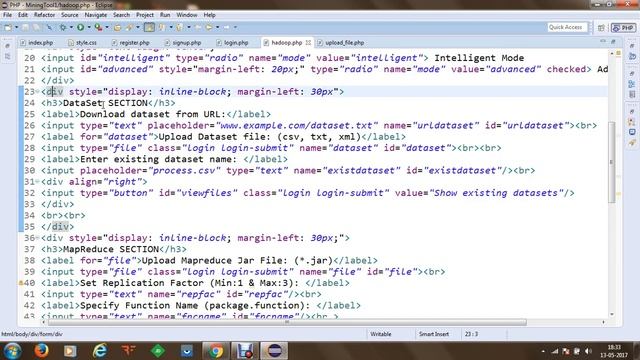Open the Search dropdown arrow
This screenshot has height=360, width=640.
tap(138, 27)
